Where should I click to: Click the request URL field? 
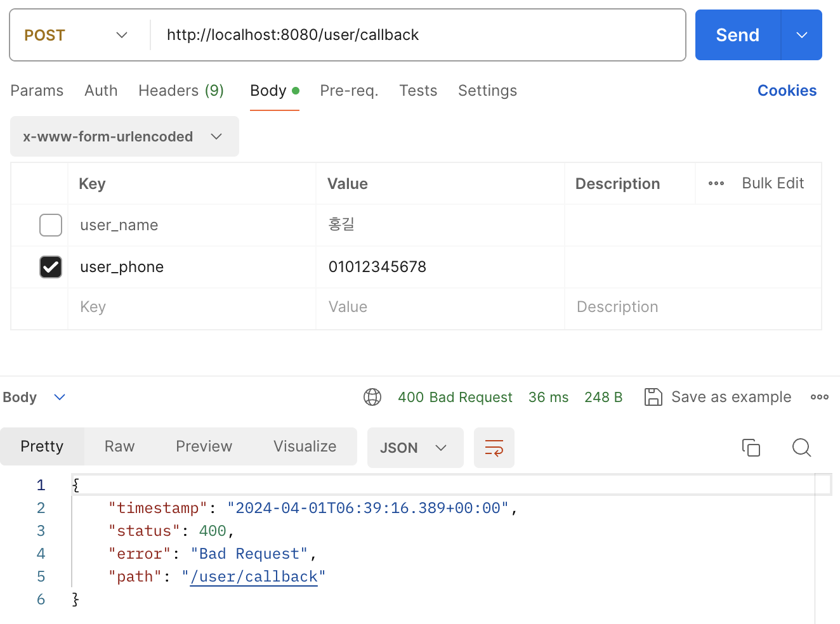click(419, 35)
